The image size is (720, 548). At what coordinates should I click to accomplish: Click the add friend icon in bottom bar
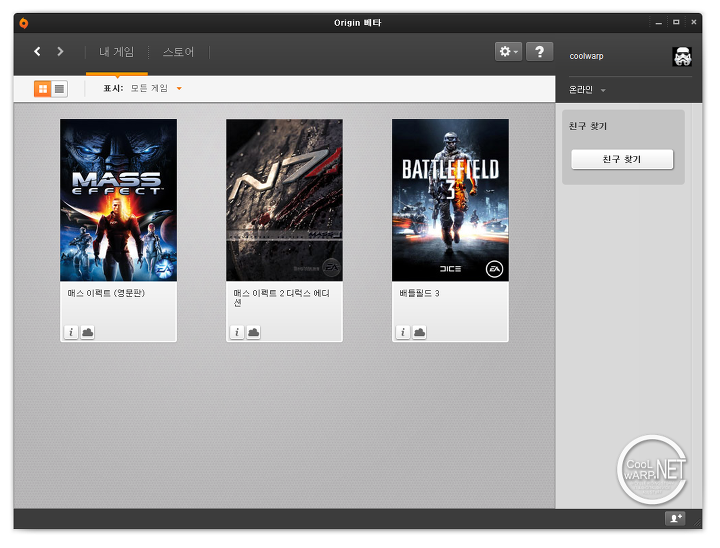coord(675,519)
